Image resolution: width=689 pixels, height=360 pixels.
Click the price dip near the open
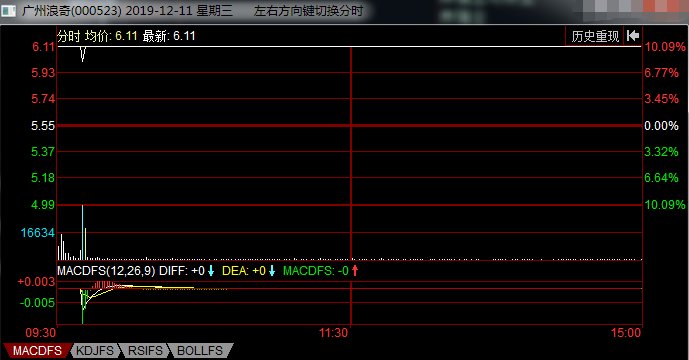(83, 54)
